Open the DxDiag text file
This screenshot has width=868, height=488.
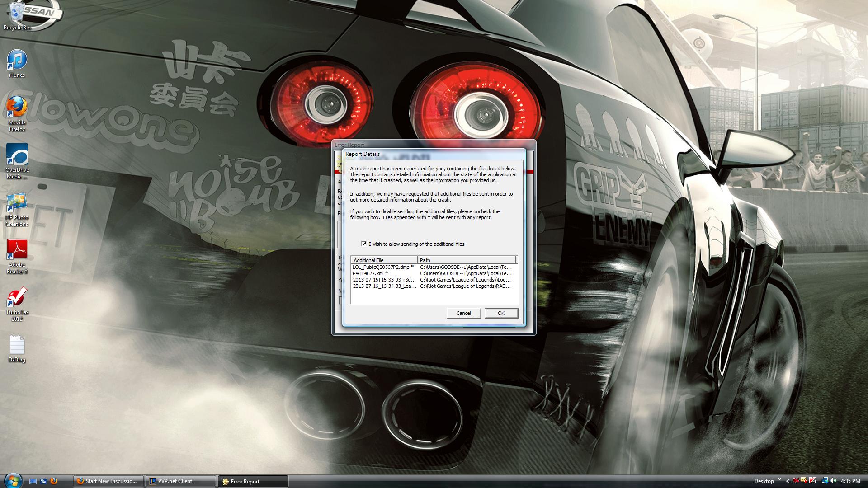click(17, 348)
